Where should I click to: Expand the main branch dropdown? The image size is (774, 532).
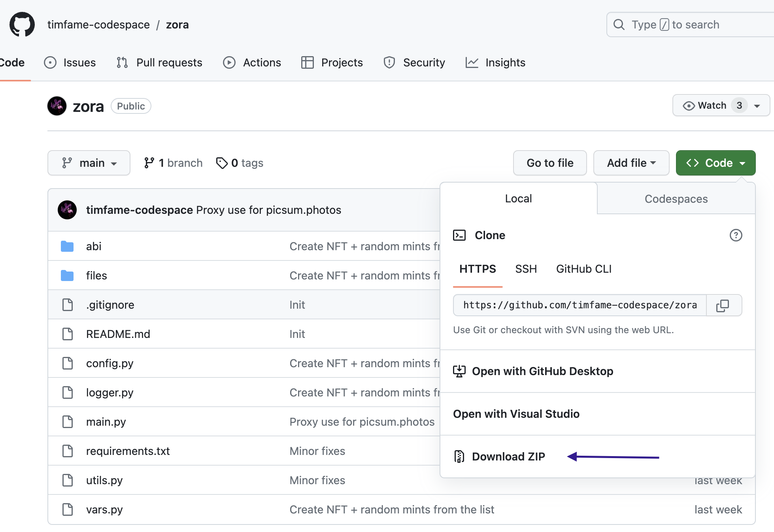click(x=89, y=163)
